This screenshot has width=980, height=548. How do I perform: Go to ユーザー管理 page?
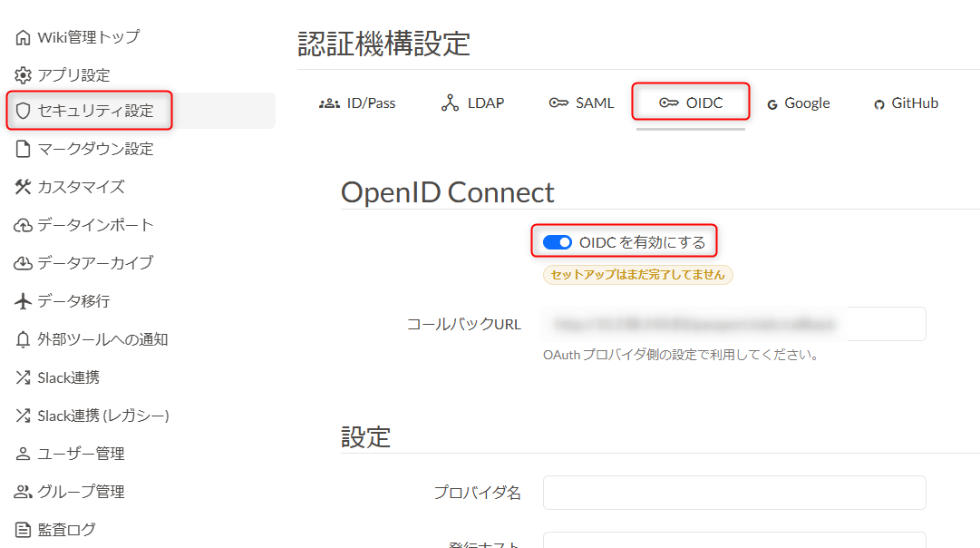coord(80,454)
